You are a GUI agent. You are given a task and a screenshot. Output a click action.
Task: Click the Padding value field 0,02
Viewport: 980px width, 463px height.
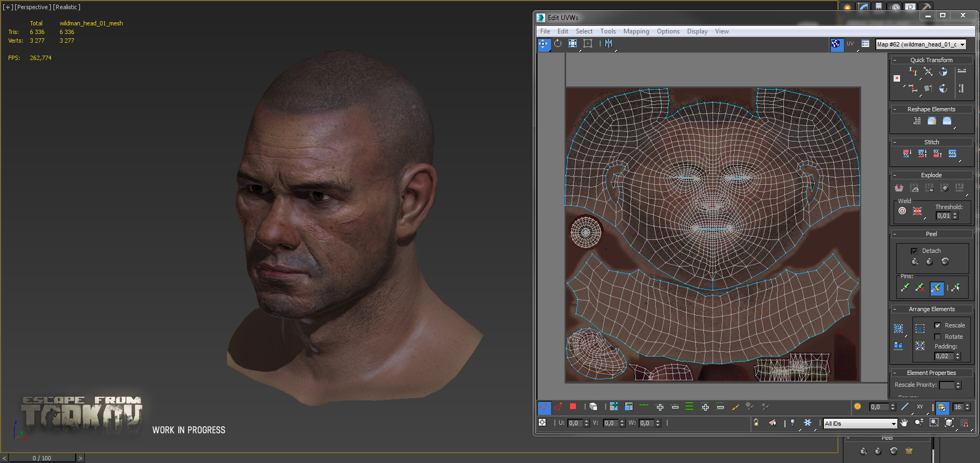[x=944, y=356]
